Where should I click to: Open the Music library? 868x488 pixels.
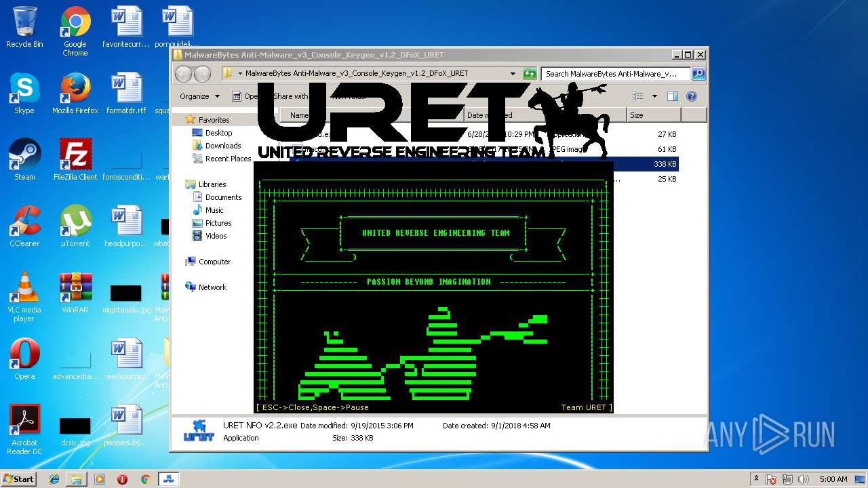(214, 210)
